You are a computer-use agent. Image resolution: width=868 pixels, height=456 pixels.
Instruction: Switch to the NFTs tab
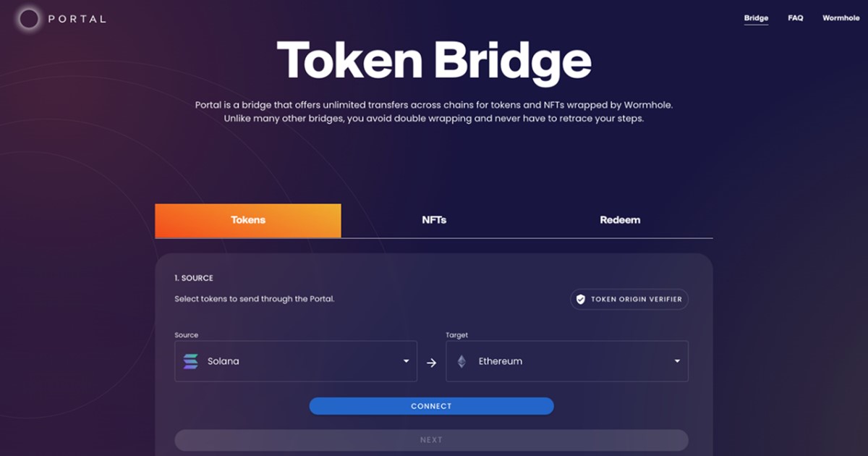(434, 220)
